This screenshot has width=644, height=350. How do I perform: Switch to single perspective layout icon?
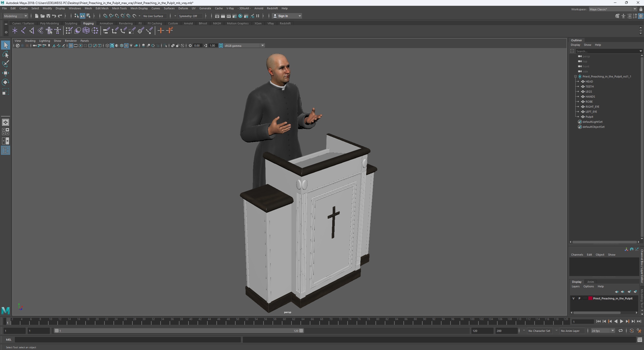6,122
